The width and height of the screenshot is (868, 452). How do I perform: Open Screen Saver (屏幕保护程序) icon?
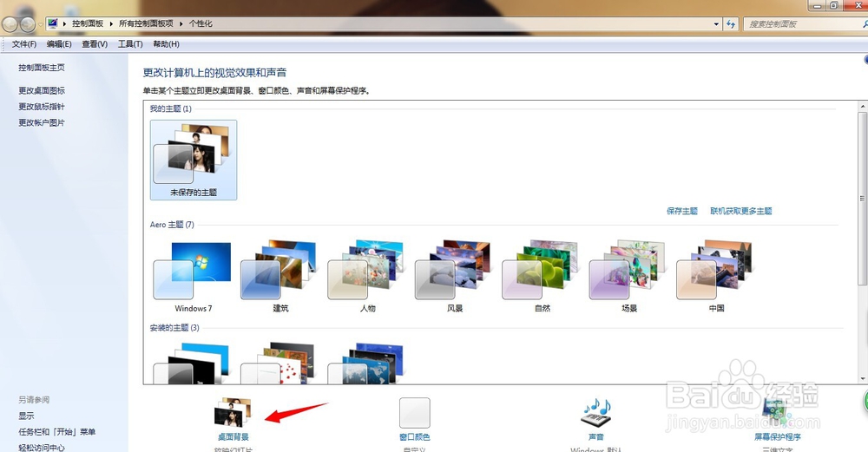coord(777,413)
